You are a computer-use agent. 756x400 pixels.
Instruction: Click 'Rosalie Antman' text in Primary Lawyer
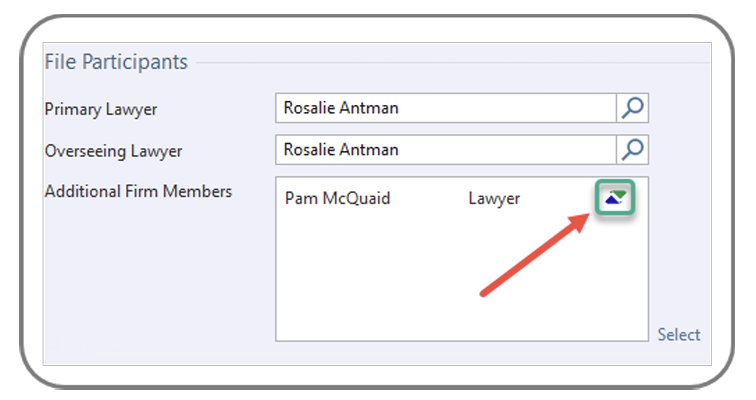coord(341,108)
